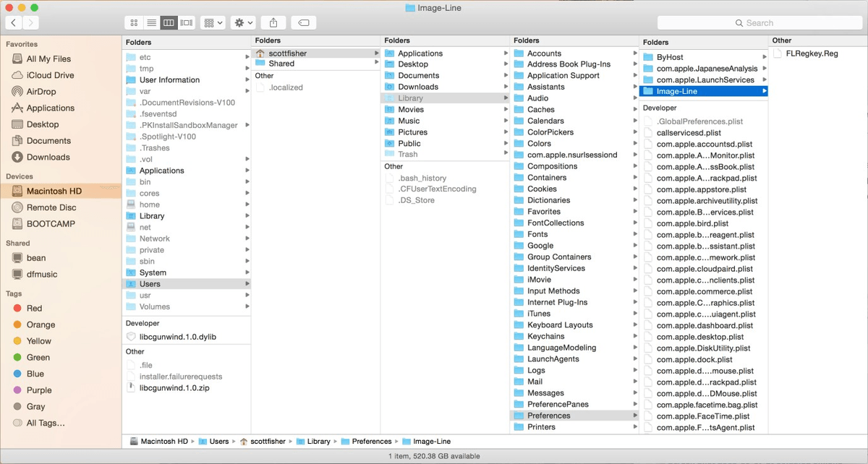Click Macintosh HD in path bar

coord(158,442)
